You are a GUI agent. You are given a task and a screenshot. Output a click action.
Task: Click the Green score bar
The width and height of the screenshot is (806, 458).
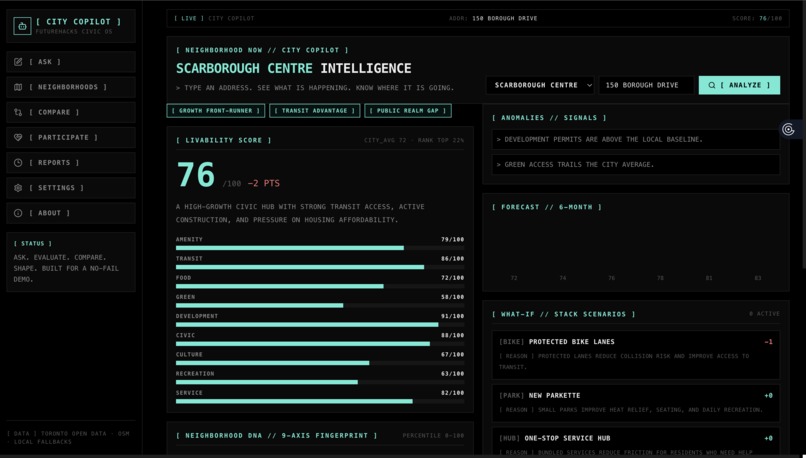pyautogui.click(x=320, y=305)
